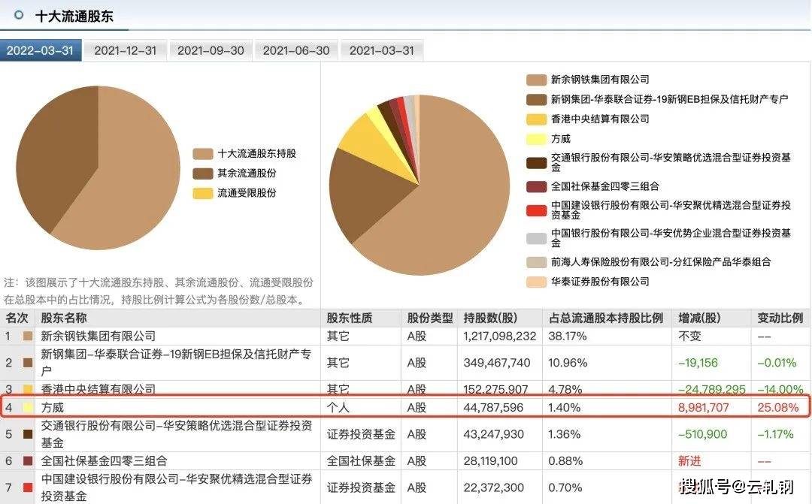Click the 全国社保基金四零三组合 legend swatch
This screenshot has height=504, width=812.
[x=537, y=186]
